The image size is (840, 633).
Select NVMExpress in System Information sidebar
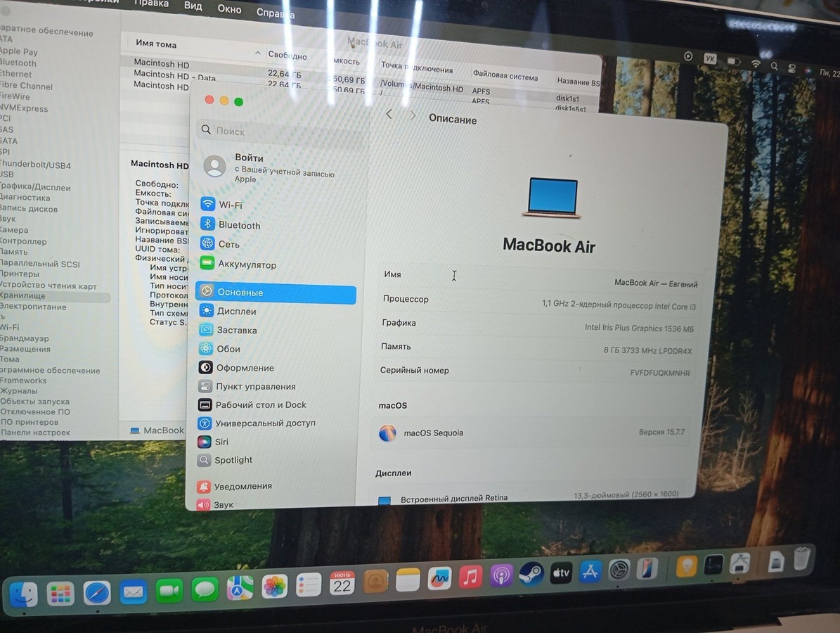pos(24,108)
